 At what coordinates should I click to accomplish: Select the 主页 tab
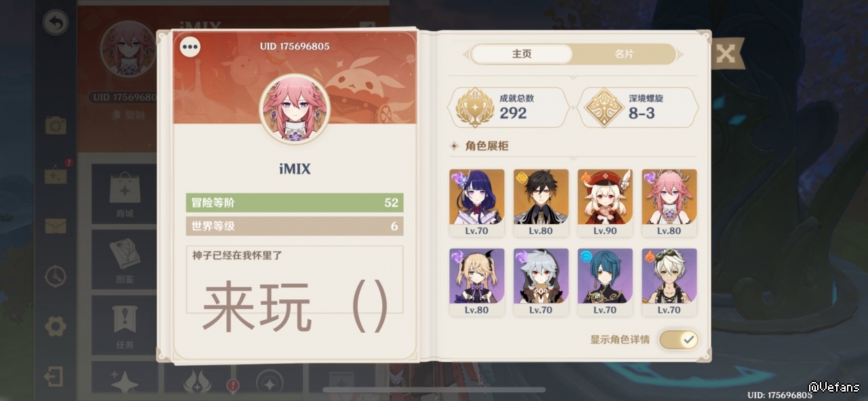coord(522,54)
